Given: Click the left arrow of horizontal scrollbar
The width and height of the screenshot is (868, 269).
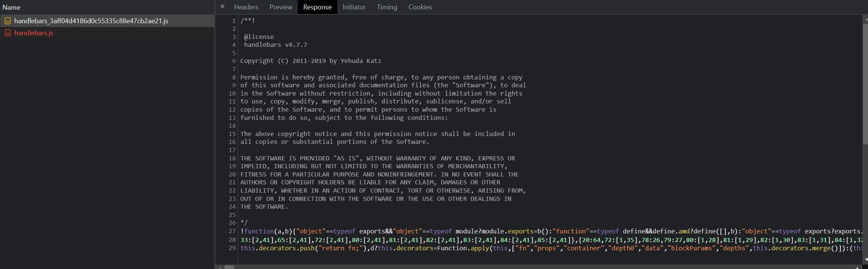Looking at the screenshot, I should pyautogui.click(x=220, y=267).
